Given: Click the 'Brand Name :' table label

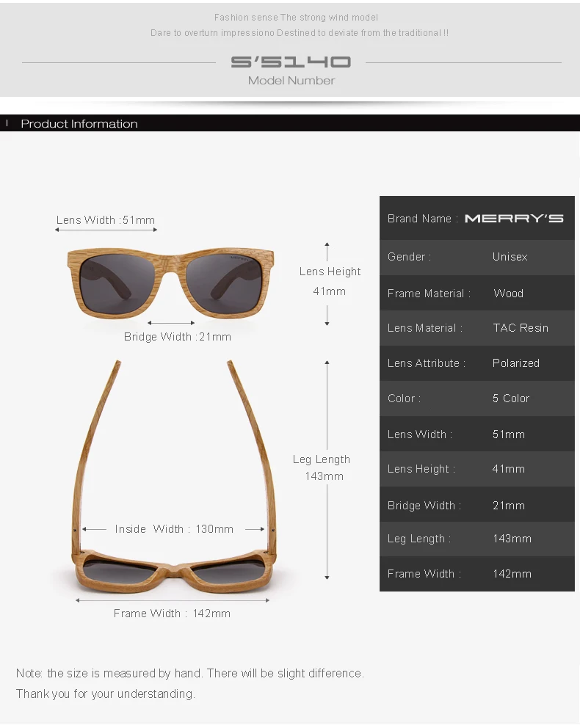Looking at the screenshot, I should (423, 219).
